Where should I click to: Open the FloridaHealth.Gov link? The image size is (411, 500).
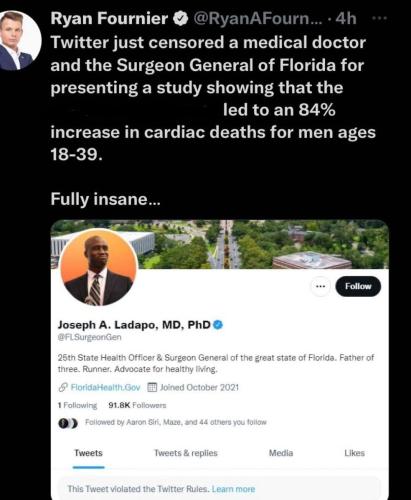pos(105,387)
